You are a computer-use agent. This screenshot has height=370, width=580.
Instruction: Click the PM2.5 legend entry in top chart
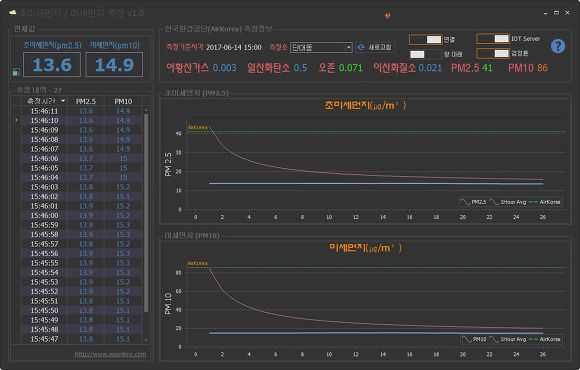(473, 202)
